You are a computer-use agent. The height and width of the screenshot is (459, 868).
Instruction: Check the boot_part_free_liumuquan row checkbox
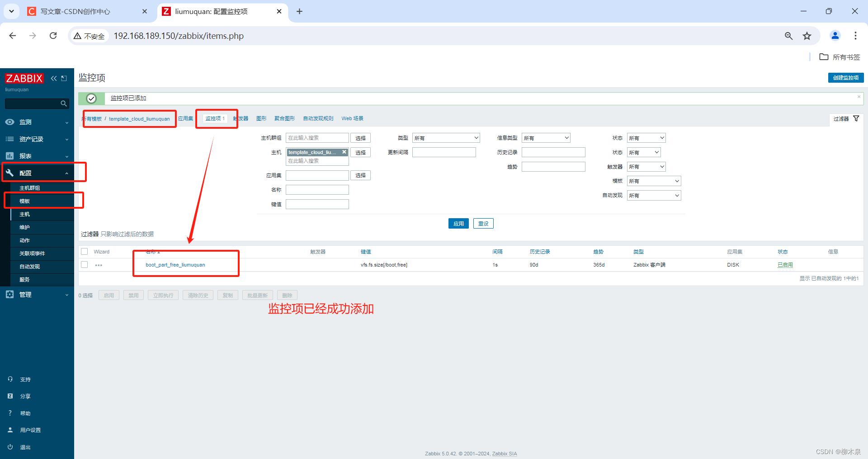click(85, 265)
